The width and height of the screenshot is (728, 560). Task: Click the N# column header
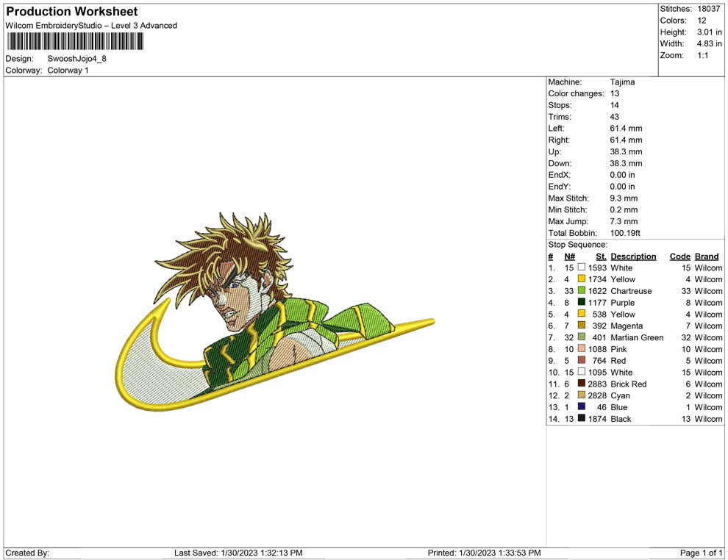coord(570,256)
